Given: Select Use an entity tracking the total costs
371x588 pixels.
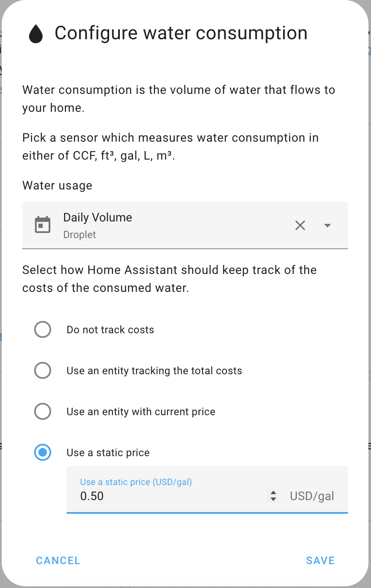Looking at the screenshot, I should 43,370.
